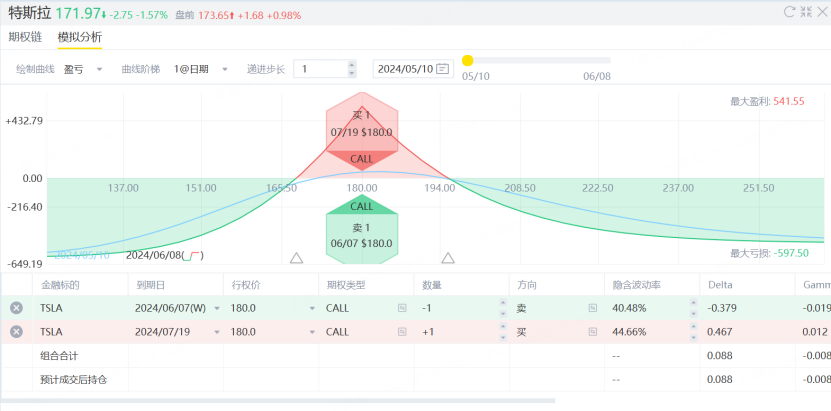Click left breakeven triangle marker on chart

(x=296, y=258)
